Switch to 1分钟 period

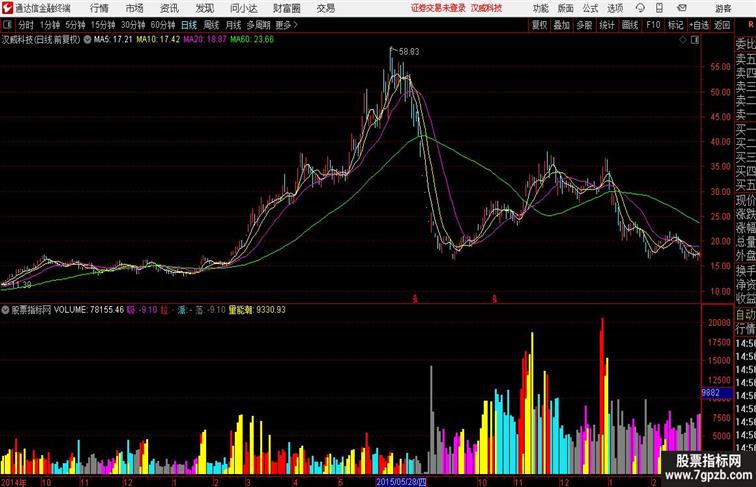coord(50,25)
